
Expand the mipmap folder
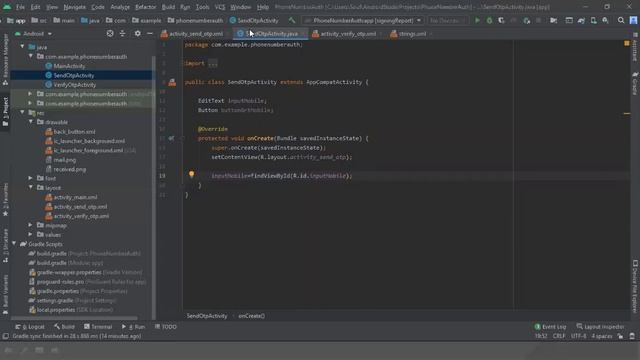(x=31, y=225)
